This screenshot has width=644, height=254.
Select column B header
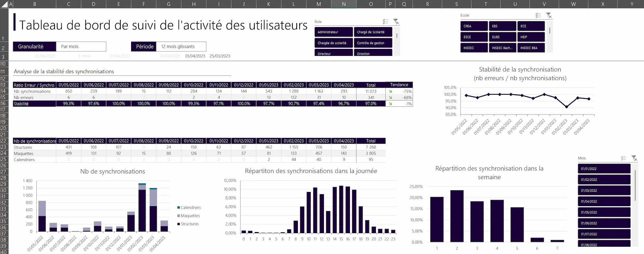[x=34, y=4]
